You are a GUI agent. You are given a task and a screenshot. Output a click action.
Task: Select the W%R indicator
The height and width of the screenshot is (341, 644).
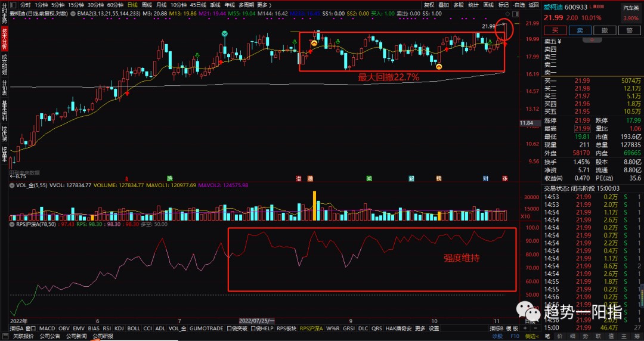(x=333, y=328)
